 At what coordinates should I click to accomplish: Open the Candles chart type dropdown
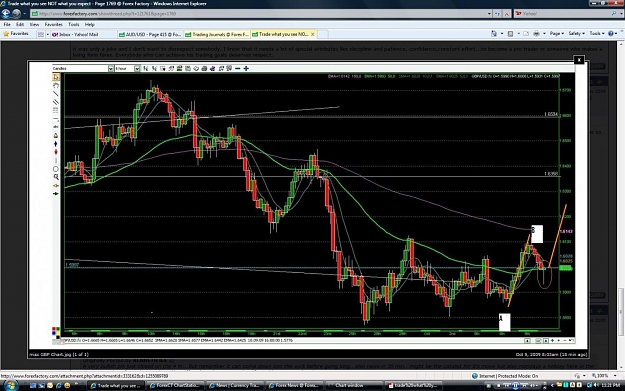(110, 69)
